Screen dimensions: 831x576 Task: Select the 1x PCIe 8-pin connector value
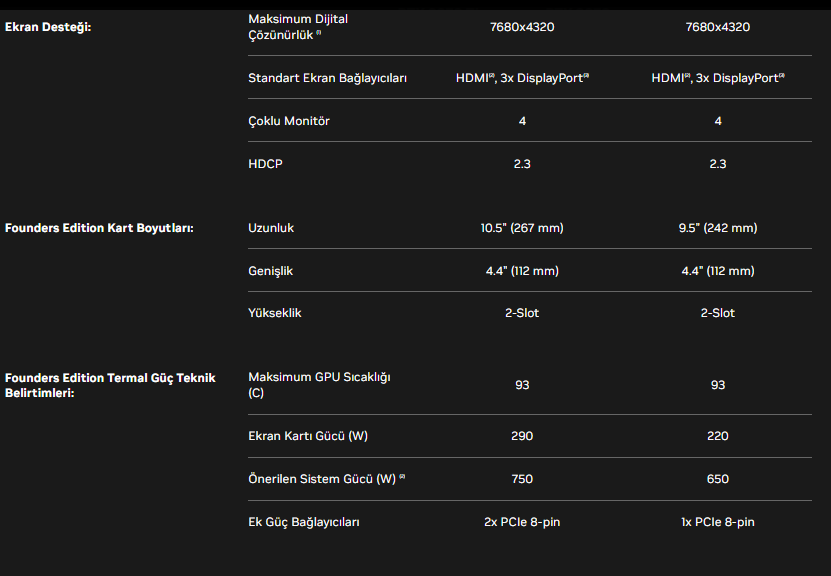coord(718,522)
